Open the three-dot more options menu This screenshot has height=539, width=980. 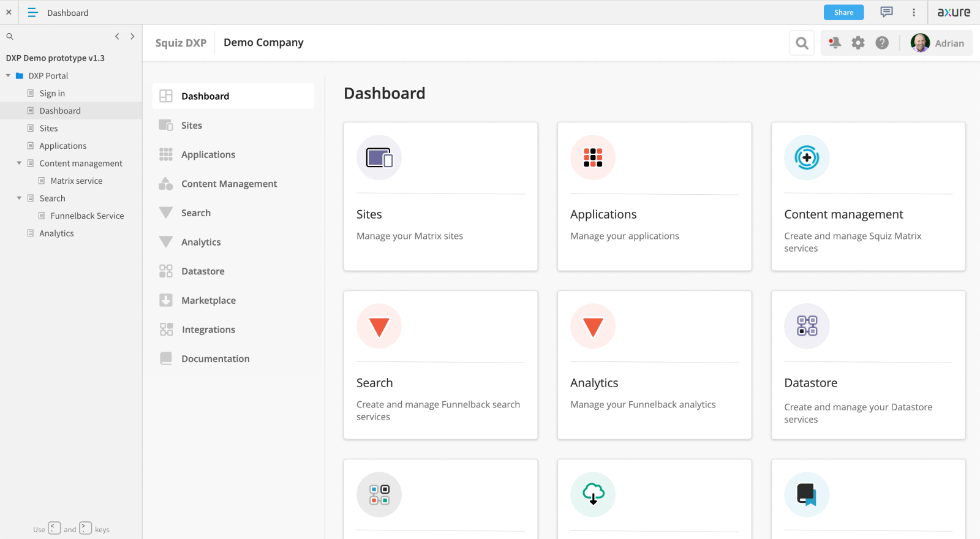pyautogui.click(x=914, y=12)
